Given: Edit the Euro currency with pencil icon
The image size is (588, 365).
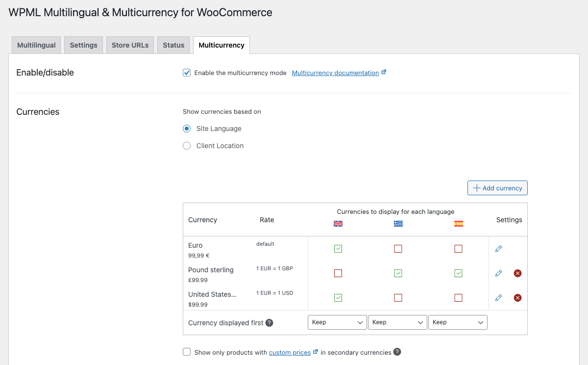Looking at the screenshot, I should click(x=499, y=249).
